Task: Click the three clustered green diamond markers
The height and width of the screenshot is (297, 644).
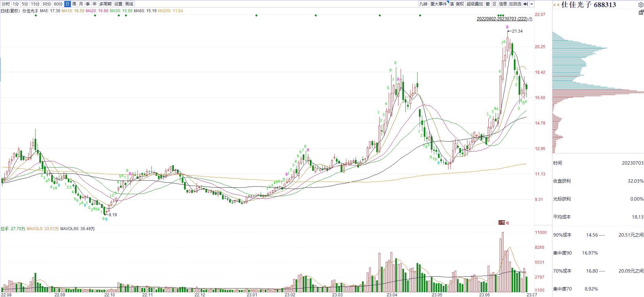Action: pos(501,15)
